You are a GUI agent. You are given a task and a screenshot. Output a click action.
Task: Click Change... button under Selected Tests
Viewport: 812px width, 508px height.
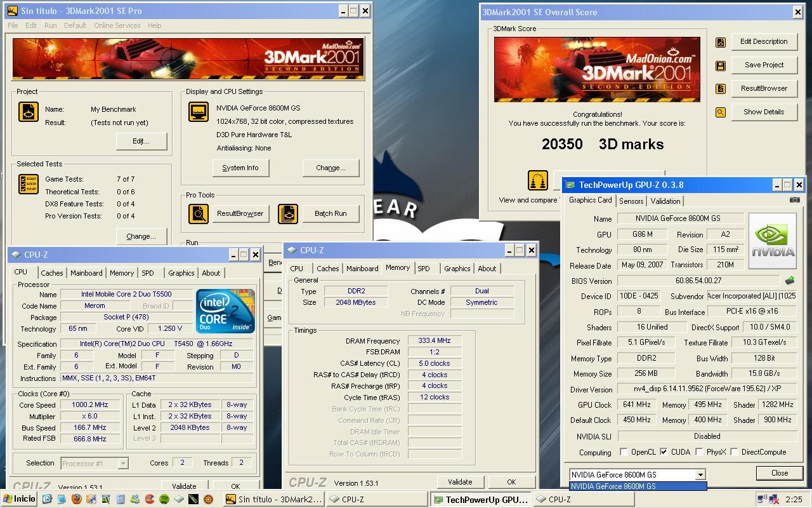tap(141, 236)
